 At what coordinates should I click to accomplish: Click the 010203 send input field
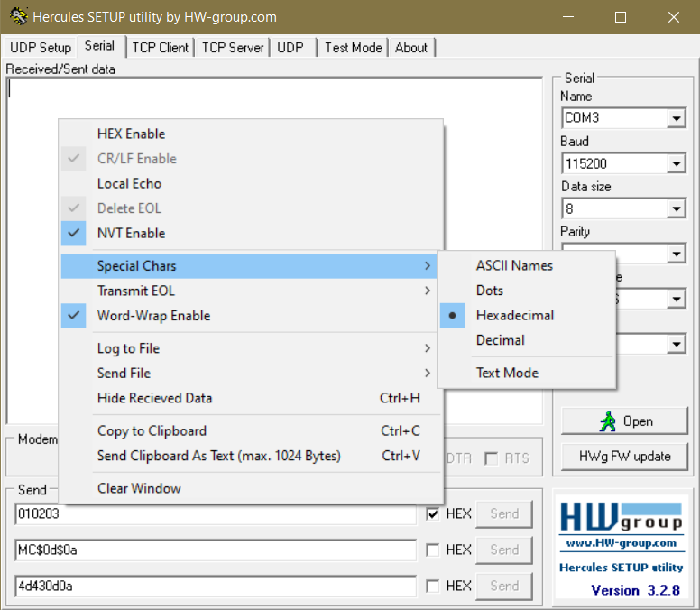click(x=216, y=514)
